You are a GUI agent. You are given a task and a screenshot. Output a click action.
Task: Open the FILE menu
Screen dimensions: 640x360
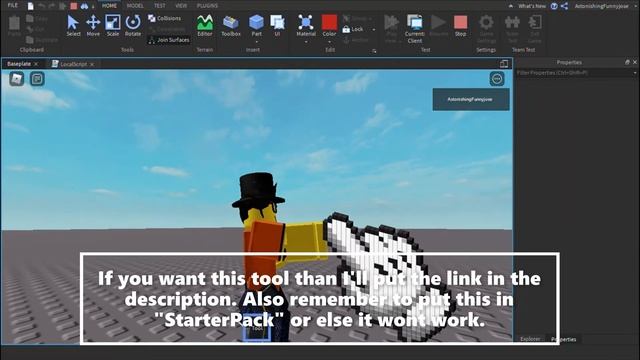13,5
